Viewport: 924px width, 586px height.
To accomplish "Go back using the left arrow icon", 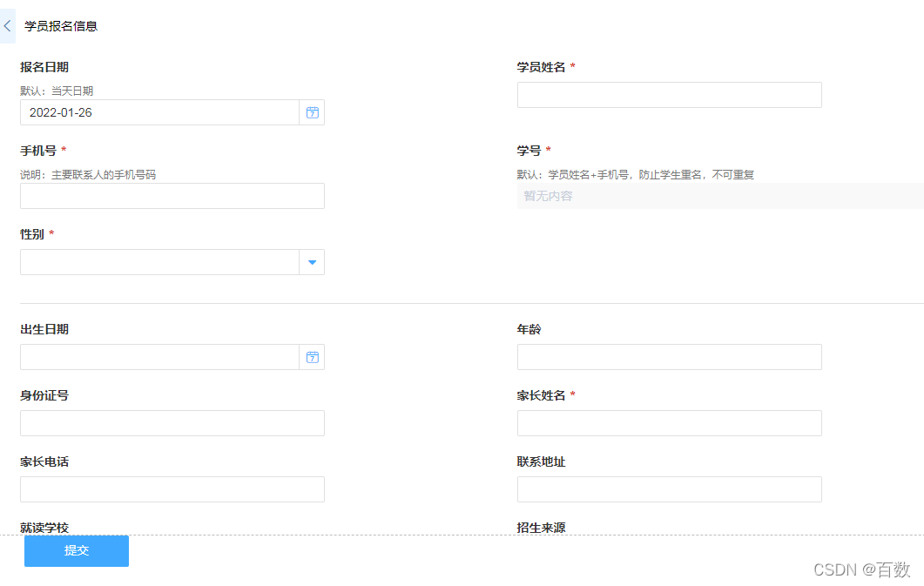I will (8, 26).
